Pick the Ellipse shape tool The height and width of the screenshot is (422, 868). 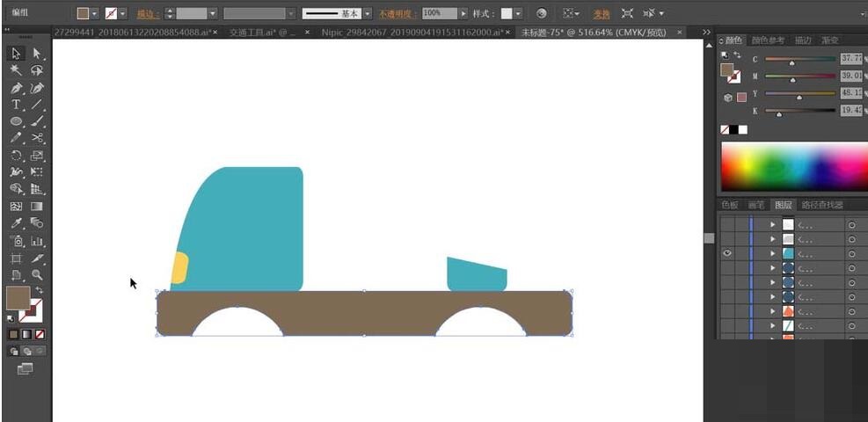[16, 121]
